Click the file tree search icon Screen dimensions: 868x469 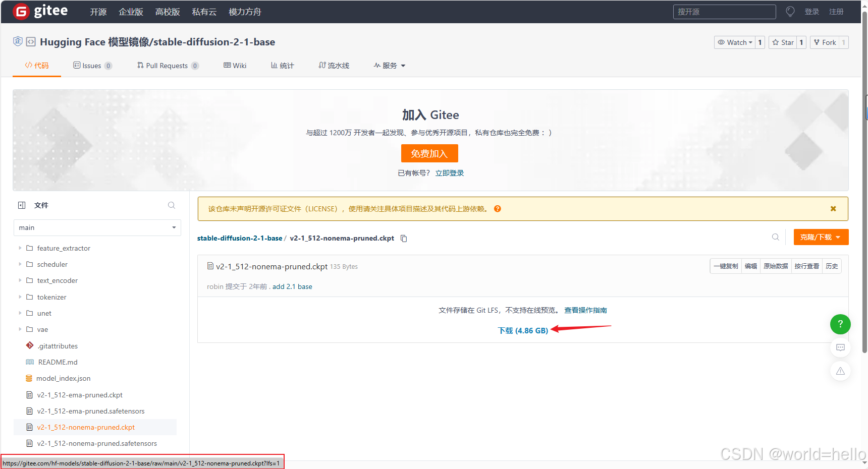(172, 205)
